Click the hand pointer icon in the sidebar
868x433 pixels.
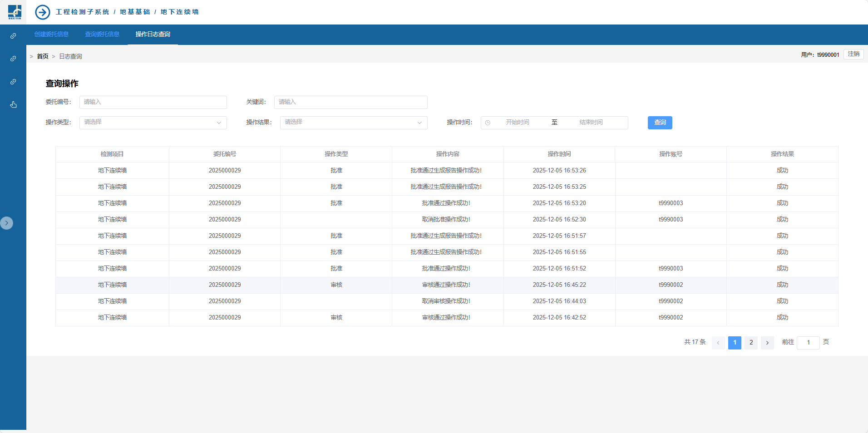[x=13, y=105]
